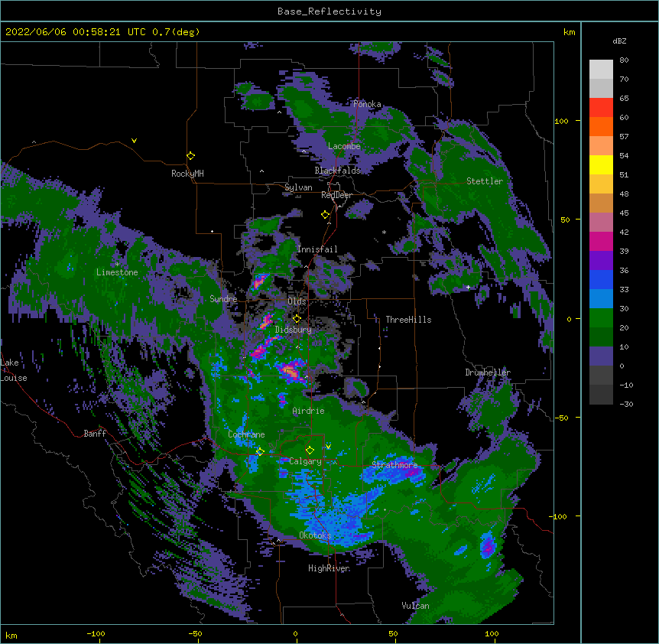Click the Base_Reflectivity title
Screen dimensions: 659x644
329,11
